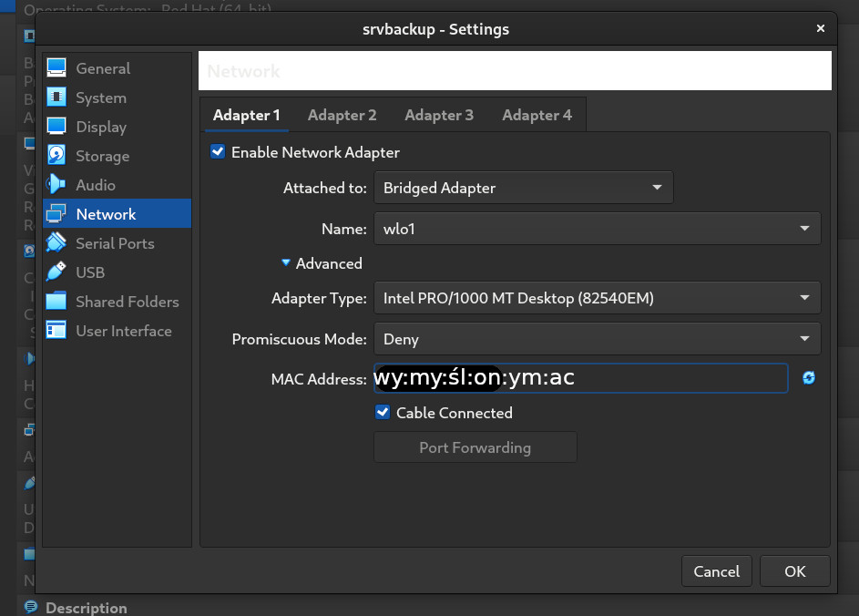Open the adapter Name dropdown showing wlo1
The image size is (859, 616).
[x=597, y=229]
